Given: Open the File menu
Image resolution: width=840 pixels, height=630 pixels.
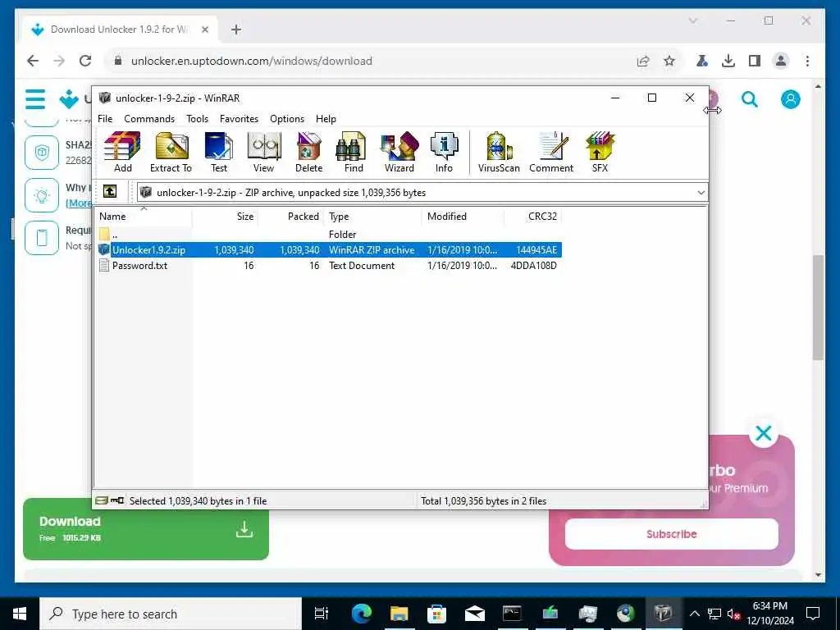Looking at the screenshot, I should (105, 118).
